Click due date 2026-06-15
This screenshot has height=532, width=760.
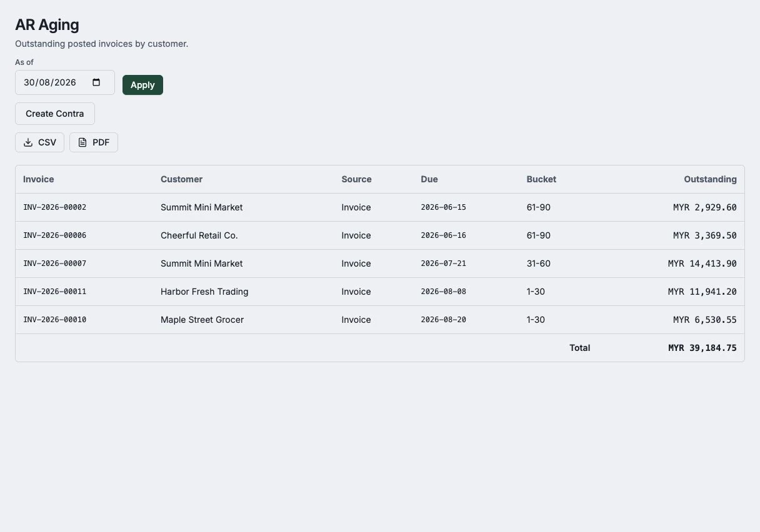point(443,207)
